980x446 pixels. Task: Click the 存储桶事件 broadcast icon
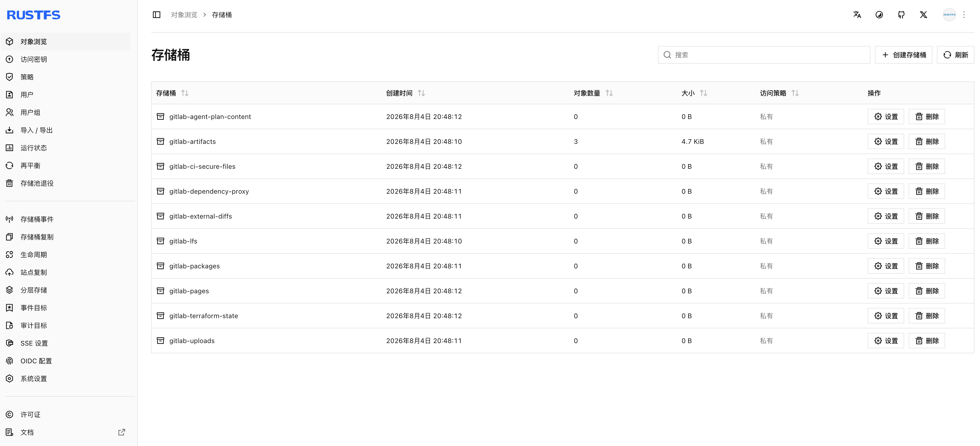pos(9,219)
